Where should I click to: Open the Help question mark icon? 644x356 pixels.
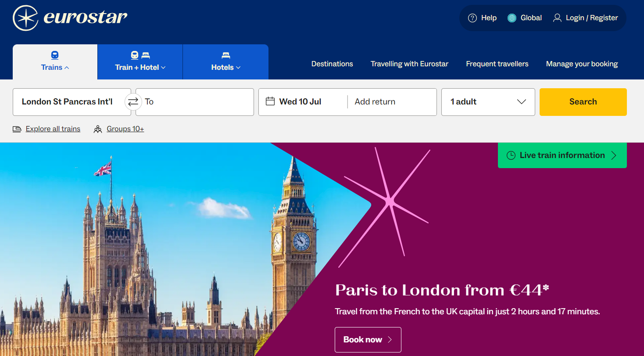coord(472,18)
